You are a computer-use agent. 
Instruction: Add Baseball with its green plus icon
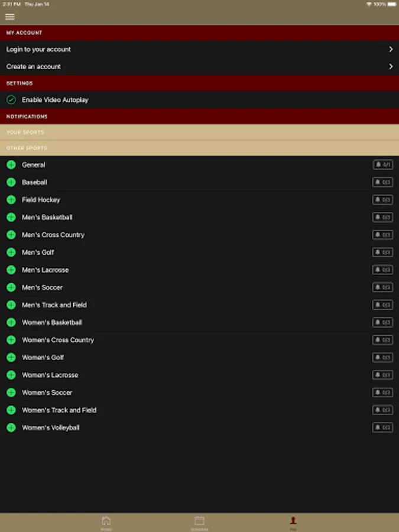point(11,182)
